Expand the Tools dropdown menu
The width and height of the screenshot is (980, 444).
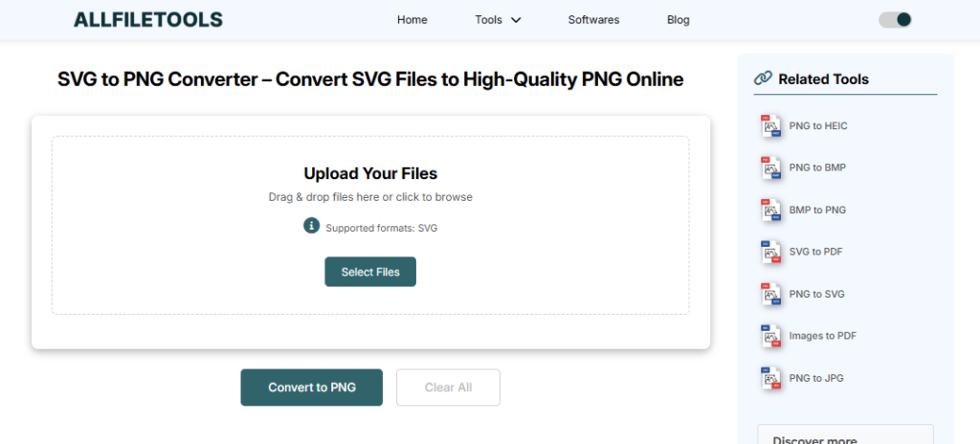[x=498, y=20]
